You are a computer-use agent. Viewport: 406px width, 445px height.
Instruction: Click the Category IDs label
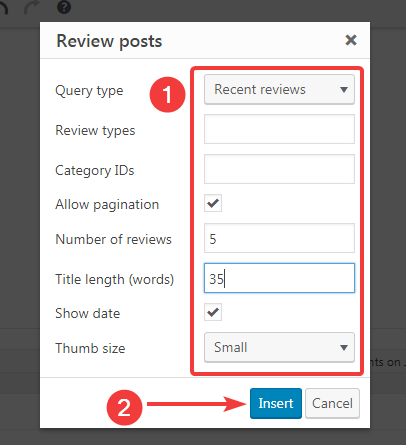[95, 170]
